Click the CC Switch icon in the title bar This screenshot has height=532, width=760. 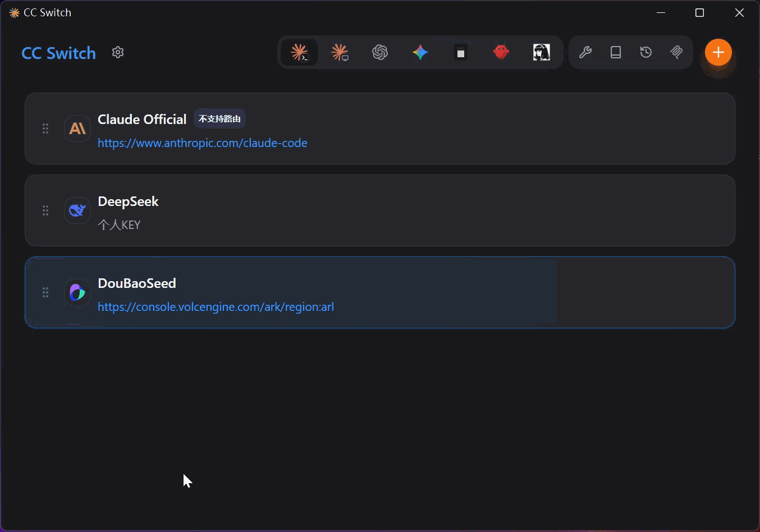point(15,12)
